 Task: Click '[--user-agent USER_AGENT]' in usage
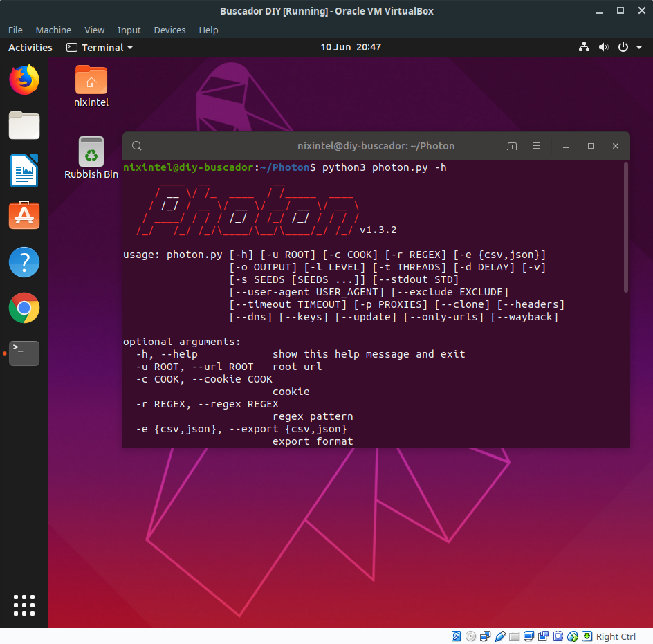click(306, 292)
